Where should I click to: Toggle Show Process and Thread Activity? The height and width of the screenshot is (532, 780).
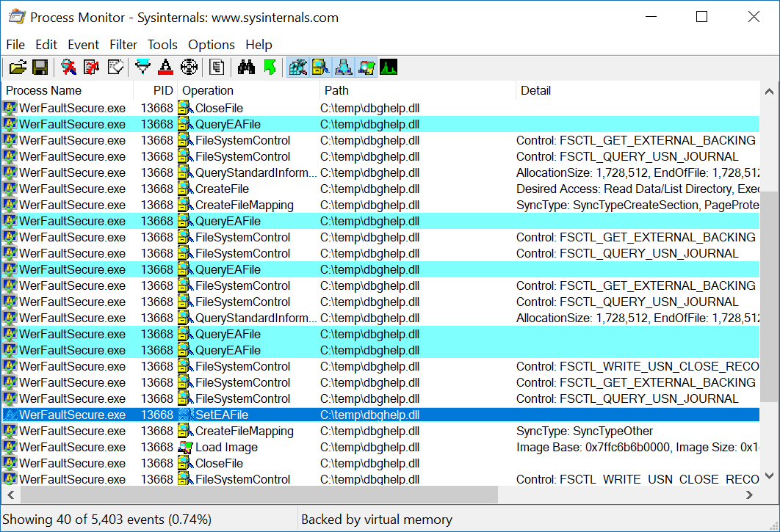[366, 68]
